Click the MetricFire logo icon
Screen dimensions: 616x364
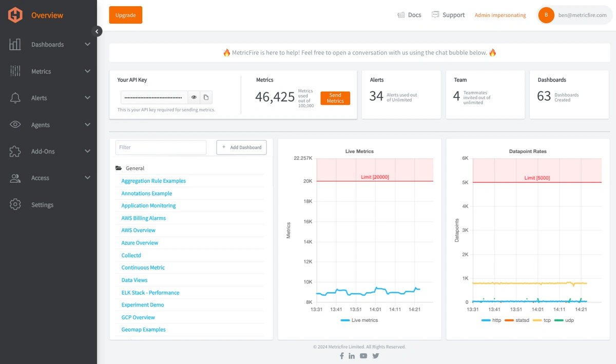coord(15,15)
